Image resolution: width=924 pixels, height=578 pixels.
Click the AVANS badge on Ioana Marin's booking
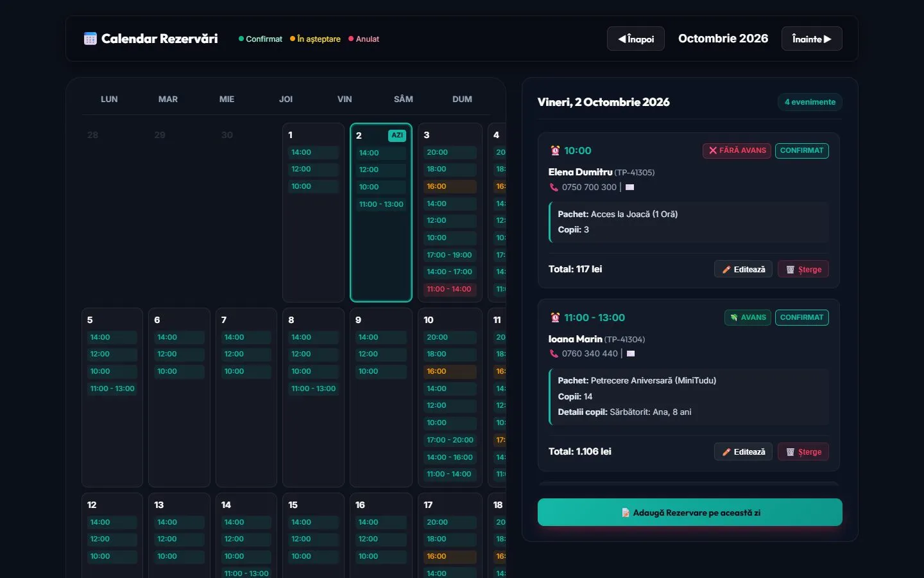pos(748,317)
